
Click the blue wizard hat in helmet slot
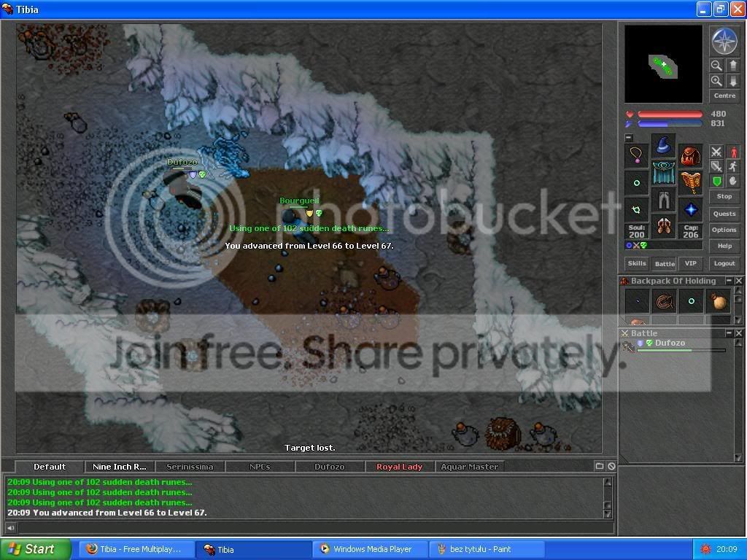point(664,145)
